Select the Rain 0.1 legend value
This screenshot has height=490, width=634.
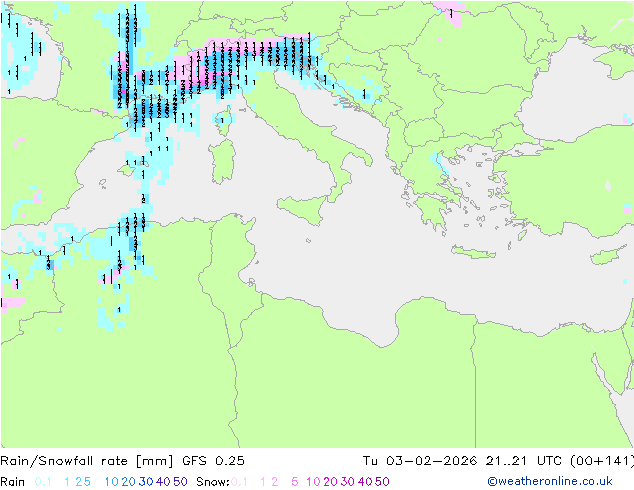coord(43,482)
